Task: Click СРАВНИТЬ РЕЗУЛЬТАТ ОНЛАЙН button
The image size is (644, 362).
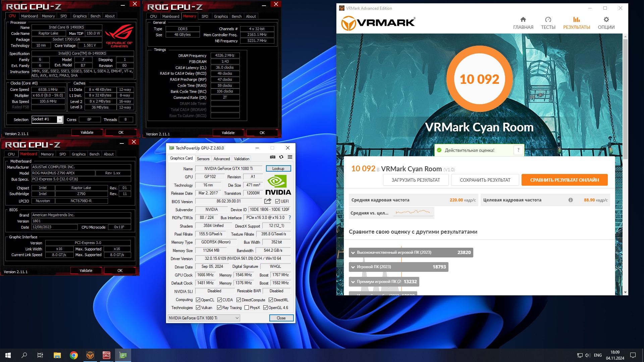Action: coord(565,180)
